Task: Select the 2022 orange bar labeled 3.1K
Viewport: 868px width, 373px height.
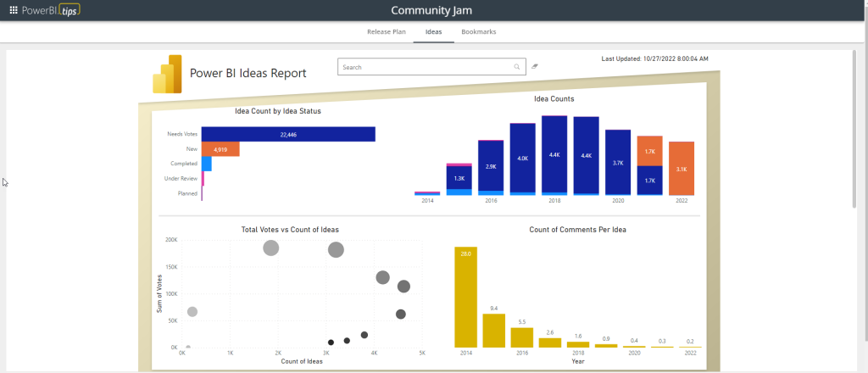Action: (681, 168)
